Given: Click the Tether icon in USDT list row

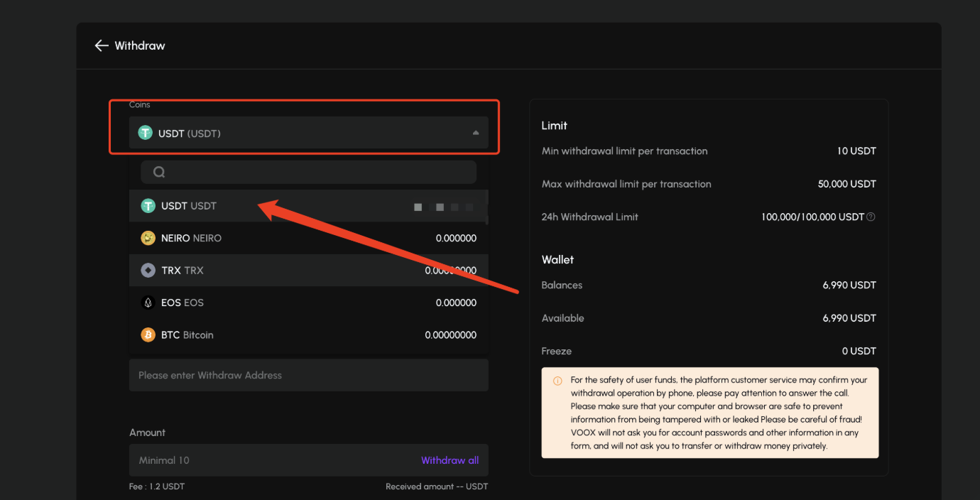Looking at the screenshot, I should (148, 206).
